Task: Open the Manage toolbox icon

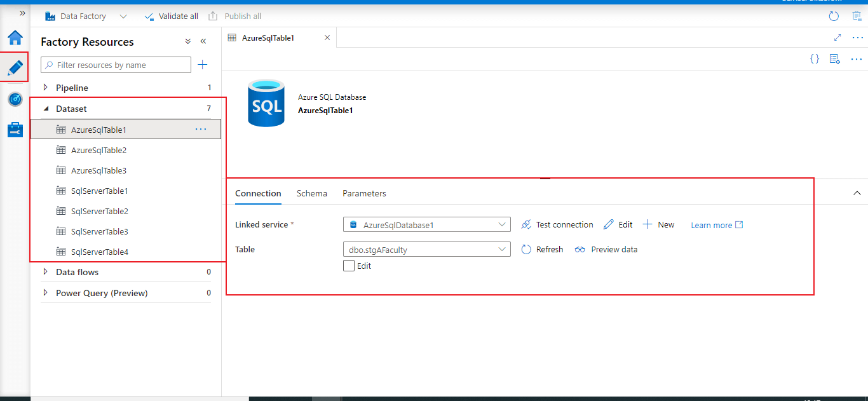Action: pos(15,130)
